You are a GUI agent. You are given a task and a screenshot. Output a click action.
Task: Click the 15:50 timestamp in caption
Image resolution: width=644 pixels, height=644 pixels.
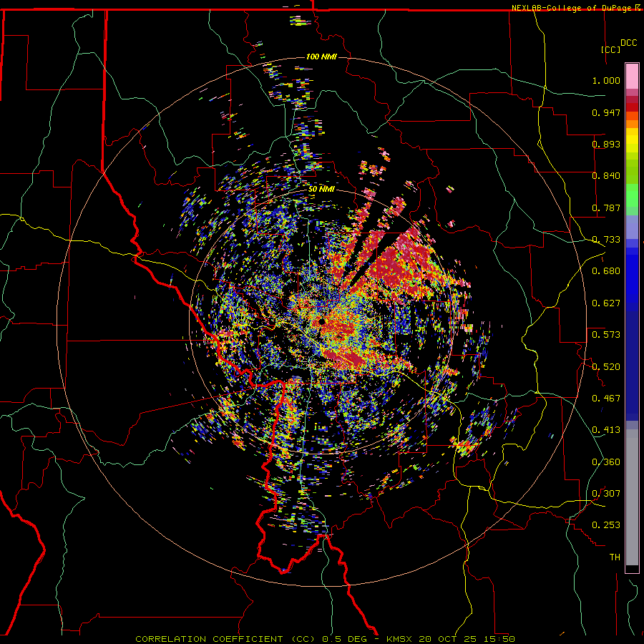click(501, 639)
